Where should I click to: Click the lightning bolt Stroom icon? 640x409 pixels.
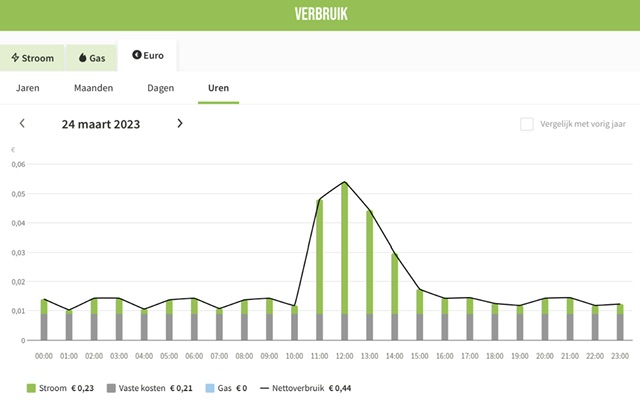[x=15, y=58]
